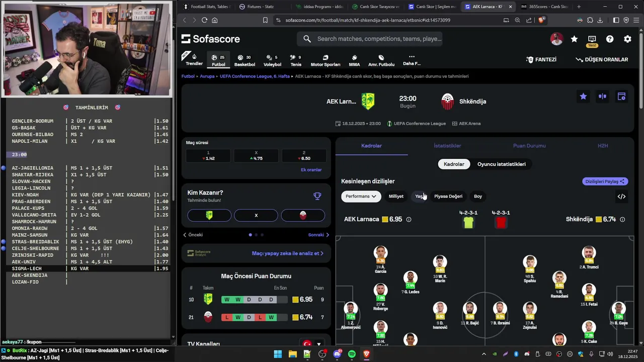Open the Sofascore help question mark
Viewport: 644px width, 362px height.
tap(610, 39)
